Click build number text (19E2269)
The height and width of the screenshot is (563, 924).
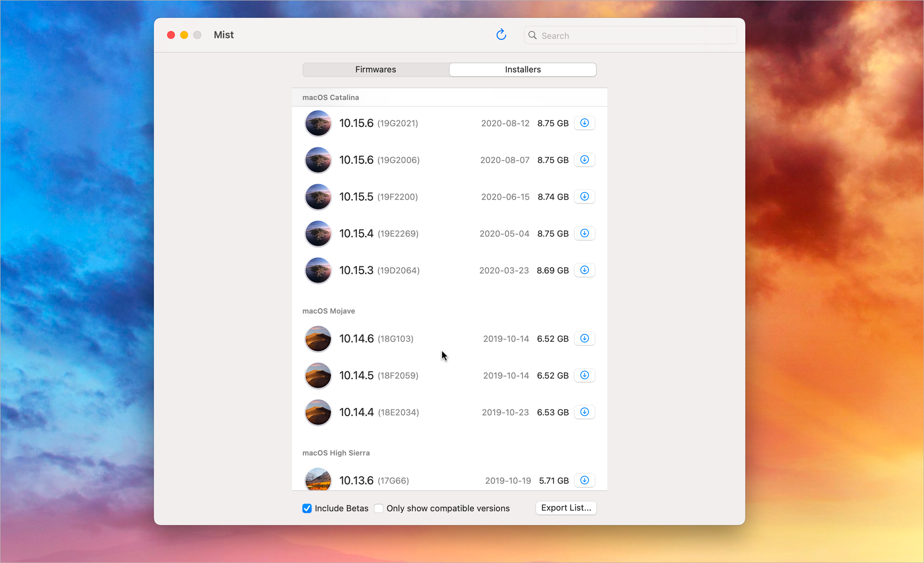click(x=398, y=233)
